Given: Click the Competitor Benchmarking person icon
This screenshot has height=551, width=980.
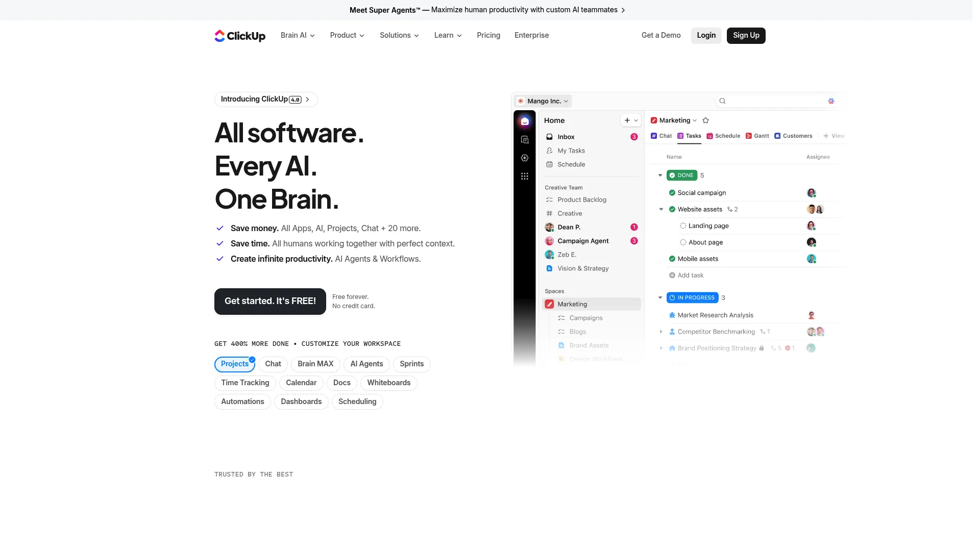Looking at the screenshot, I should click(672, 332).
